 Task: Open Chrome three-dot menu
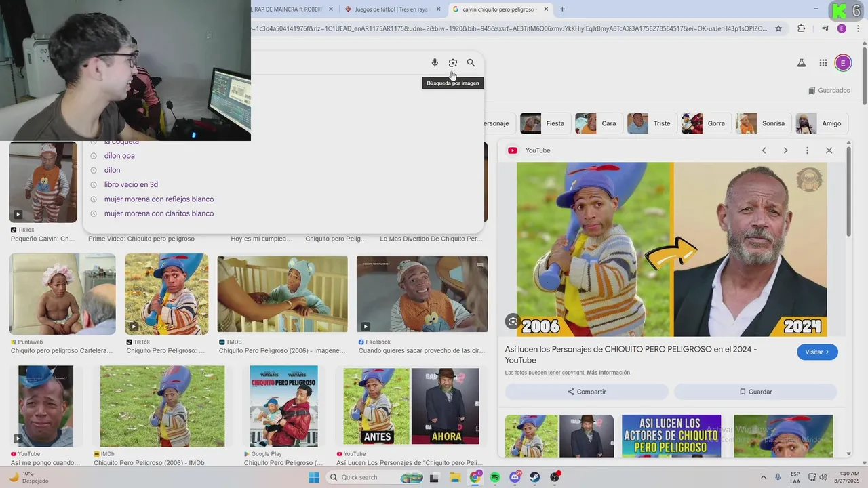(x=857, y=28)
